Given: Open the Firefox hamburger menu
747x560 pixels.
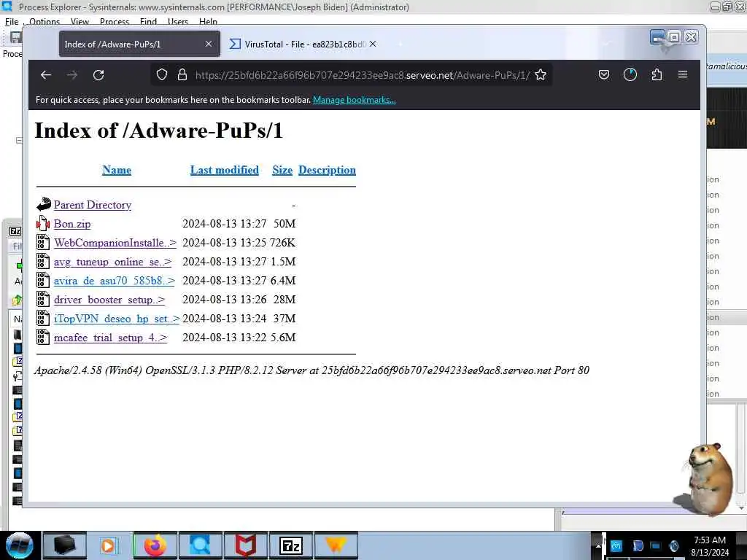Looking at the screenshot, I should tap(683, 74).
